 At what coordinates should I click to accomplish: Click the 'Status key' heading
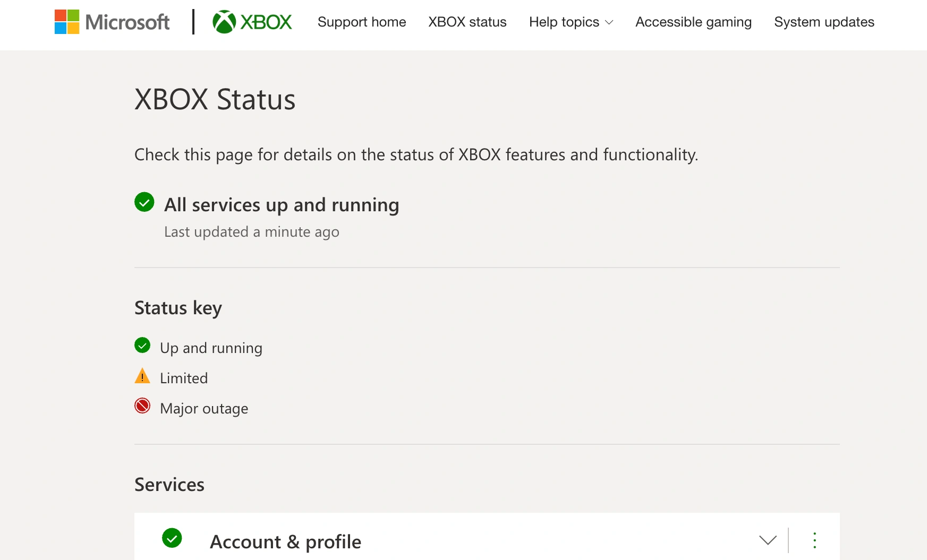pyautogui.click(x=178, y=308)
